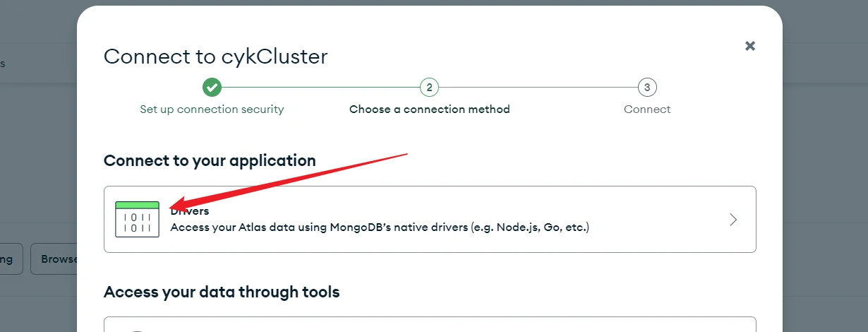Viewport: 868px width, 332px height.
Task: Click the green checkmark step icon
Action: pyautogui.click(x=212, y=88)
